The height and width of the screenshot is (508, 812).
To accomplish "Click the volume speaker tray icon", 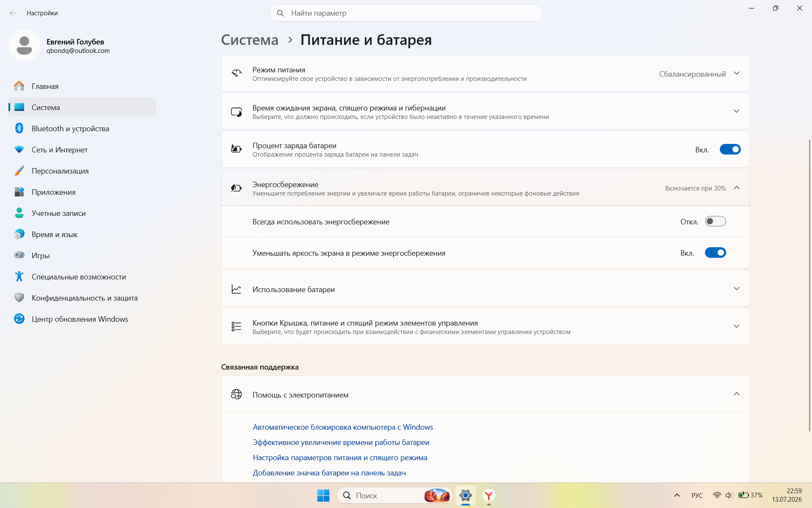I will (x=729, y=495).
